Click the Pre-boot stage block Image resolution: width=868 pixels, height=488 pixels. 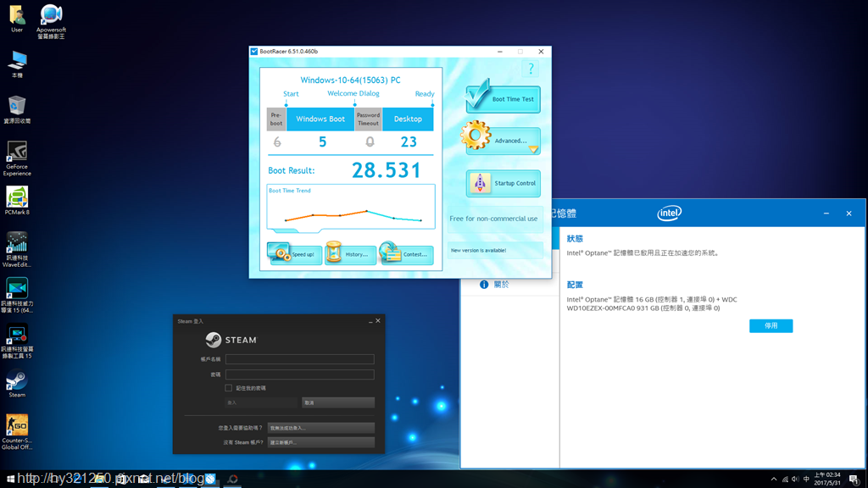[276, 119]
